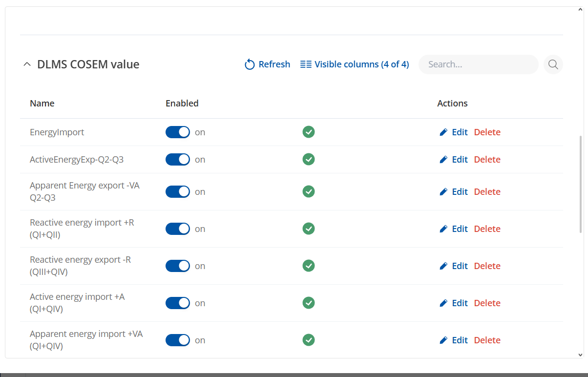Disable Apparent Energy export -VA switch
The height and width of the screenshot is (377, 588).
point(178,192)
